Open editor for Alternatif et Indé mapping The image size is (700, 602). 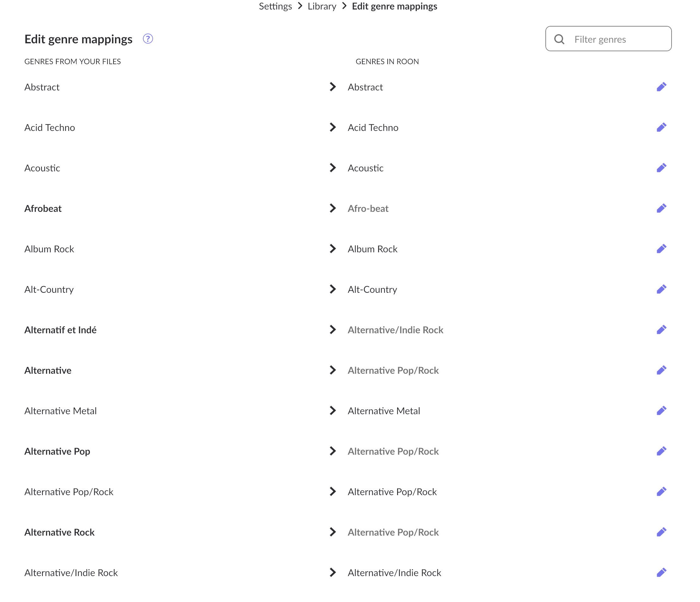click(661, 330)
